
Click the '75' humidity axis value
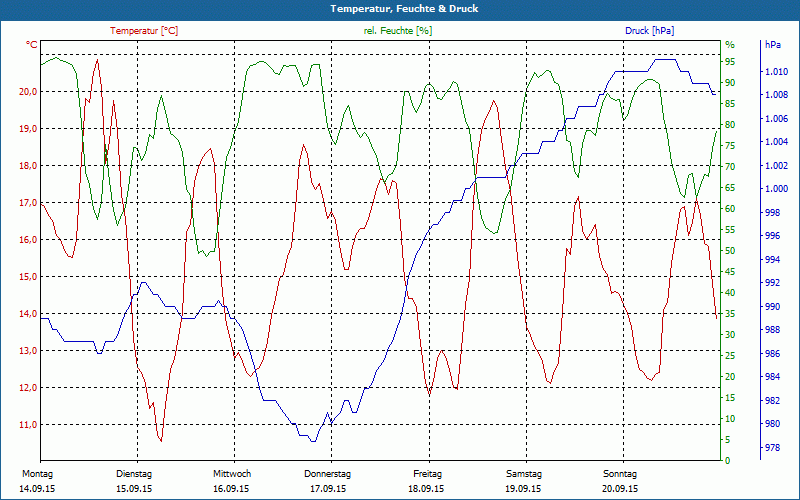click(x=730, y=146)
